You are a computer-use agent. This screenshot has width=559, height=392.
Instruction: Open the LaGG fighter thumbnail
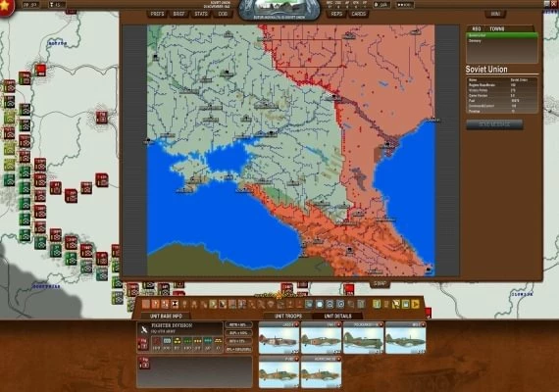click(x=279, y=338)
